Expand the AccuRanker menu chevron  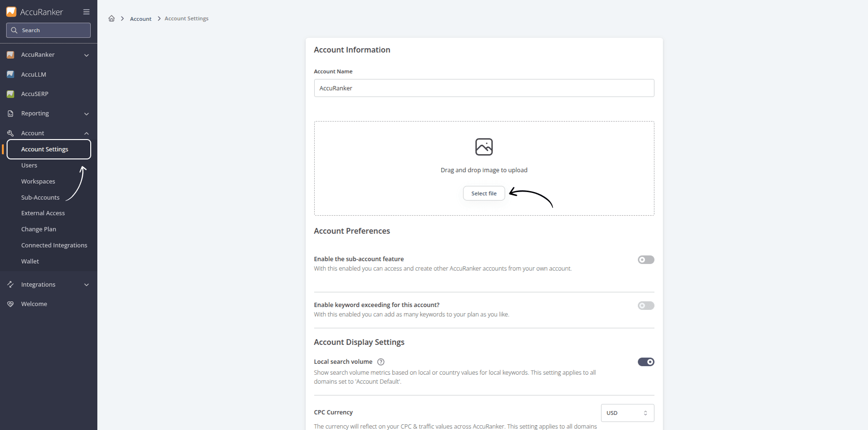coord(86,55)
